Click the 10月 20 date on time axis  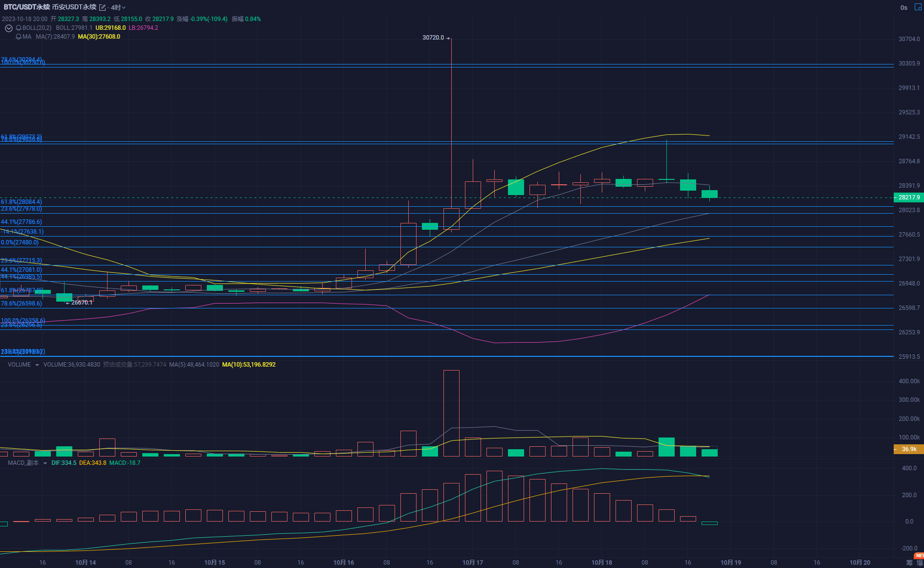(x=860, y=563)
